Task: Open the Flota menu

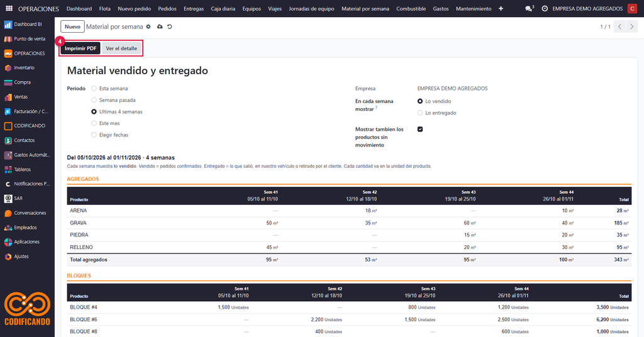Action: [x=105, y=9]
